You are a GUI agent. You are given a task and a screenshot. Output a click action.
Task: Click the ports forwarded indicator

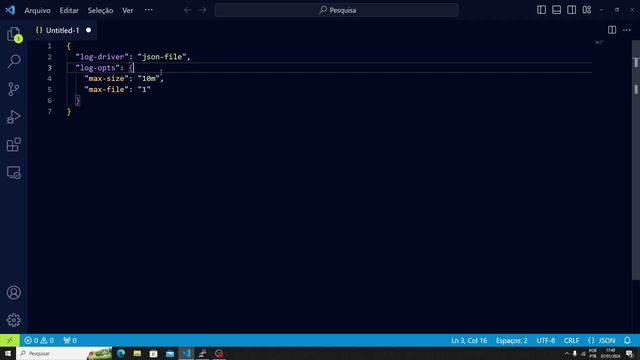70,340
